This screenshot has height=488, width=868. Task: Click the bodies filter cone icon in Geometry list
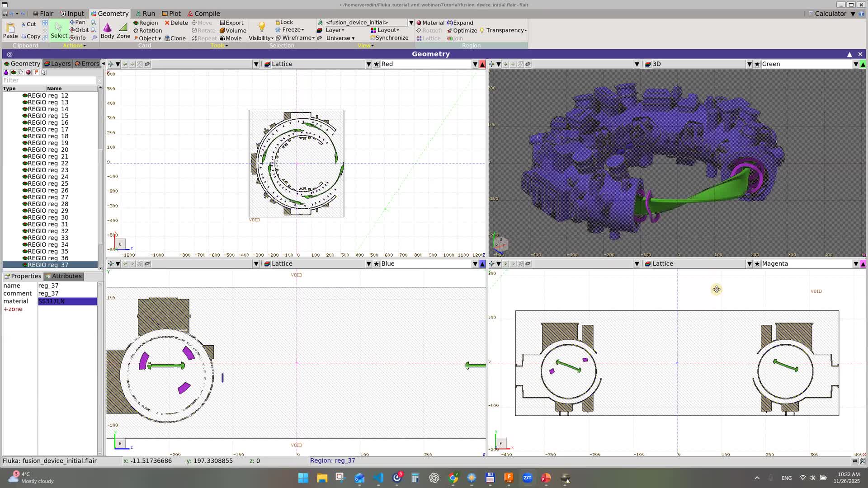[6, 72]
